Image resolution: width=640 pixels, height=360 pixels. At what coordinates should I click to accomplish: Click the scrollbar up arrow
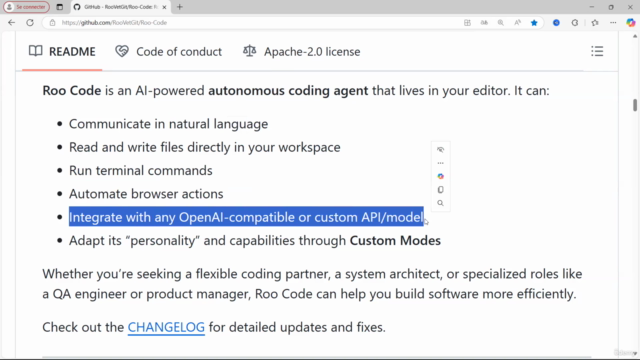635,36
